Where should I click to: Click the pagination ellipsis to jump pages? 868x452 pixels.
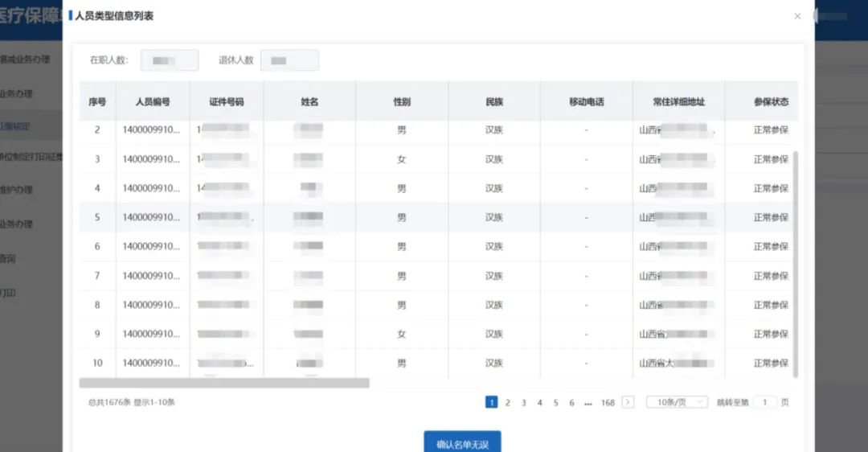588,402
